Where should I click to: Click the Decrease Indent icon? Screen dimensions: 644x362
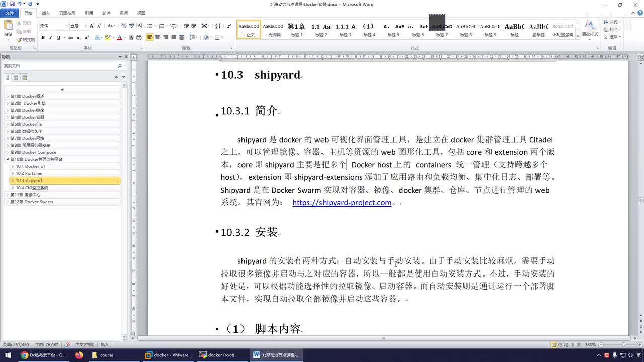[x=186, y=26]
